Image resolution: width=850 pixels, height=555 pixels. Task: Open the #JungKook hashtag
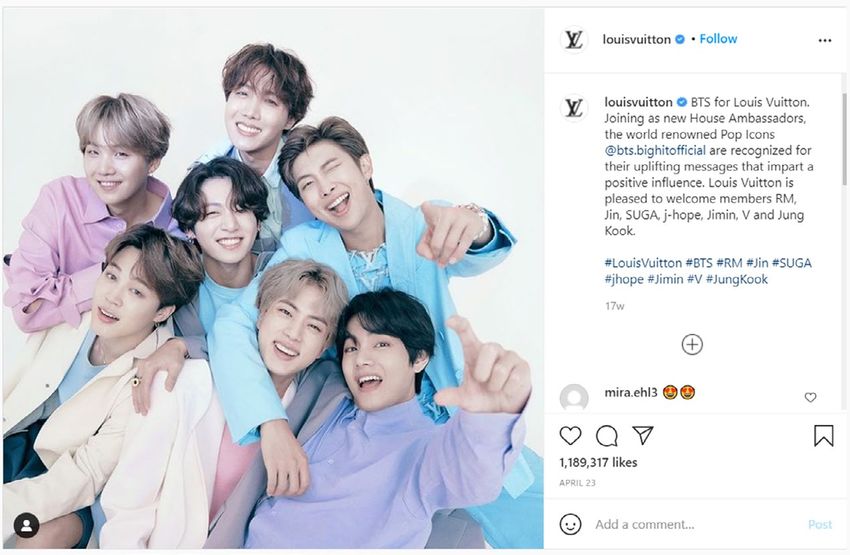click(x=737, y=279)
